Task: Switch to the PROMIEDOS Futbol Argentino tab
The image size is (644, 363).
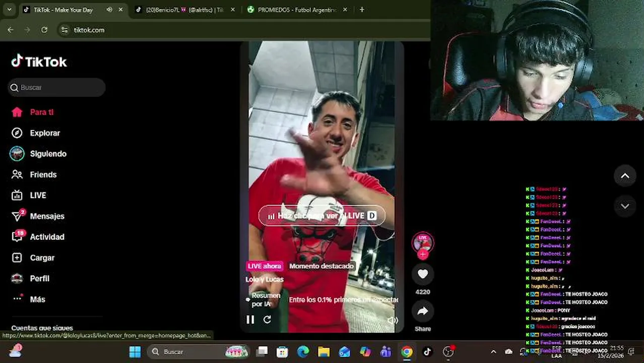Action: tap(296, 10)
